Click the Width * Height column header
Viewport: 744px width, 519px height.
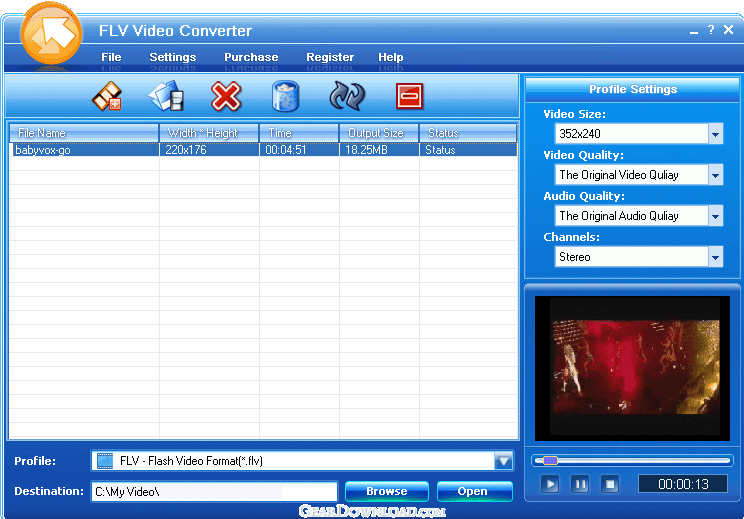click(209, 133)
